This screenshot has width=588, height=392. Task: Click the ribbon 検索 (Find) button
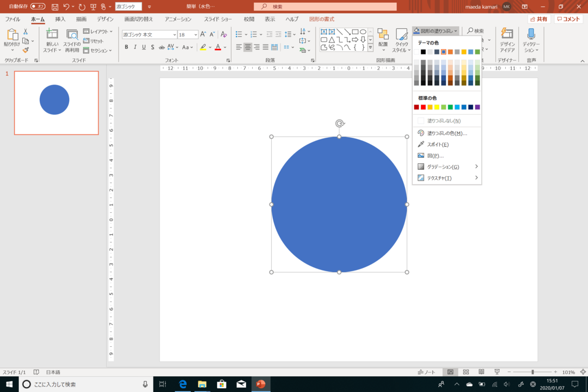(x=475, y=30)
